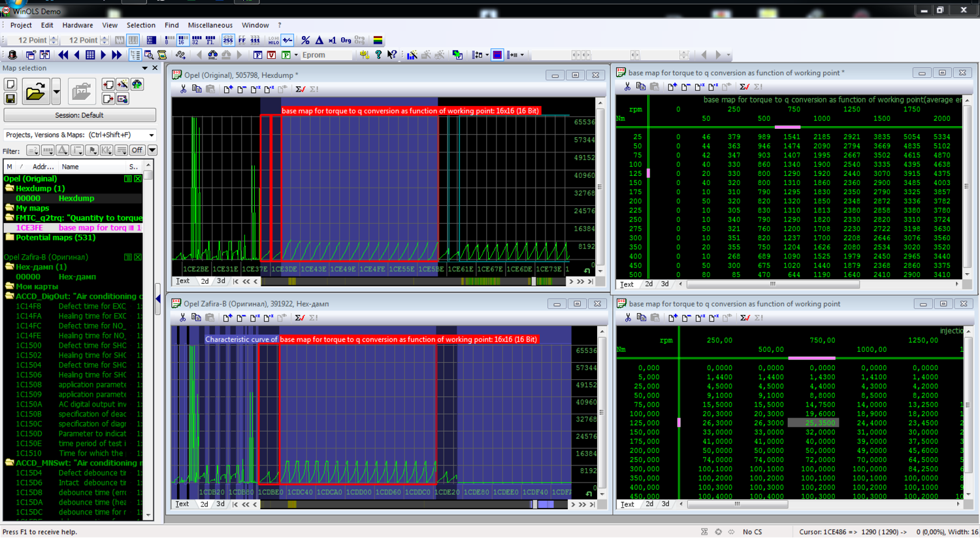Image resolution: width=980 pixels, height=538 pixels.
Task: Click horizontal scrollbar of top-right map table
Action: (772, 284)
